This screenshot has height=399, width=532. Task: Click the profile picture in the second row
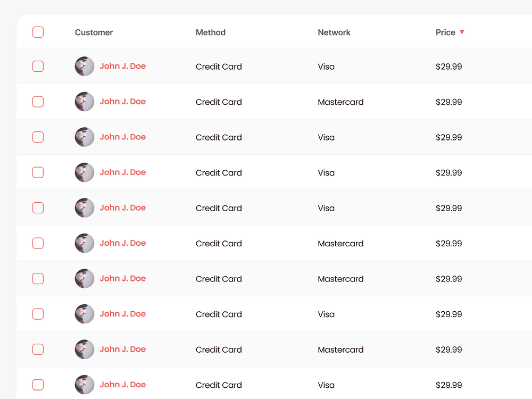84,102
